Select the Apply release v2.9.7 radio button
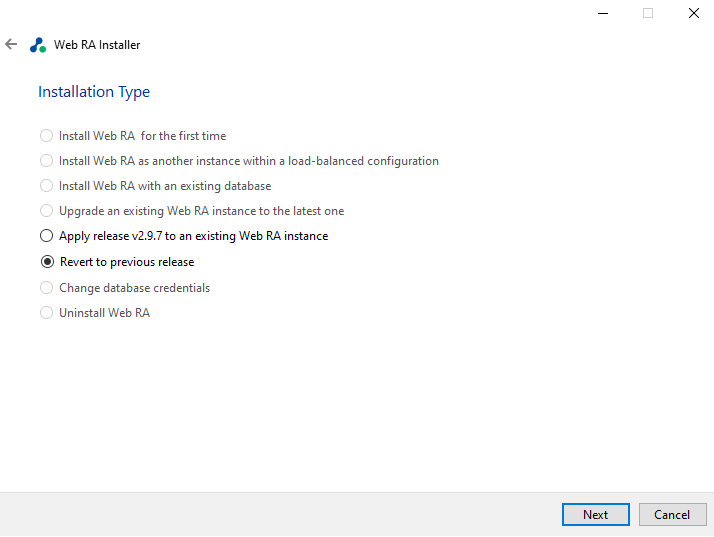 pyautogui.click(x=46, y=236)
